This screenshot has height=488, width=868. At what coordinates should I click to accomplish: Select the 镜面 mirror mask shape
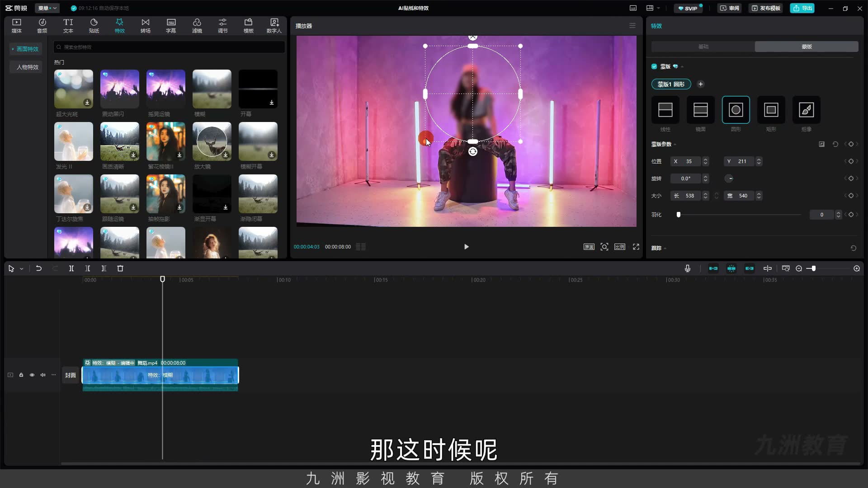pos(700,110)
